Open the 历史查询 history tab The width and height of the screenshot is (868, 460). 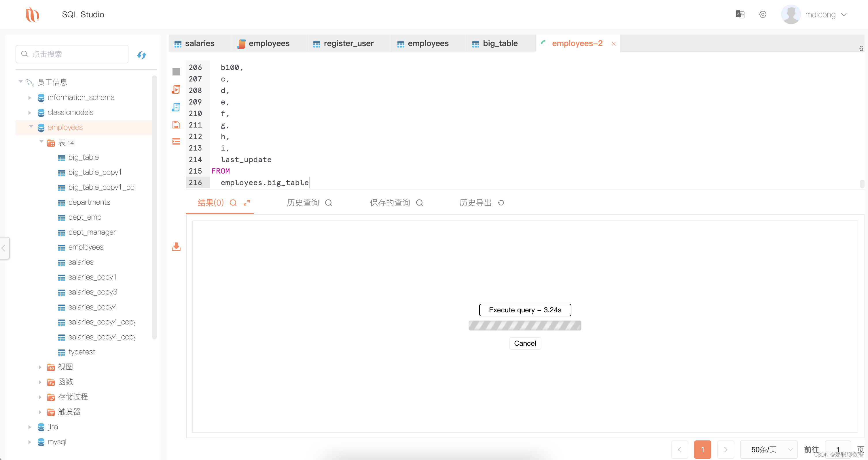[x=303, y=203]
